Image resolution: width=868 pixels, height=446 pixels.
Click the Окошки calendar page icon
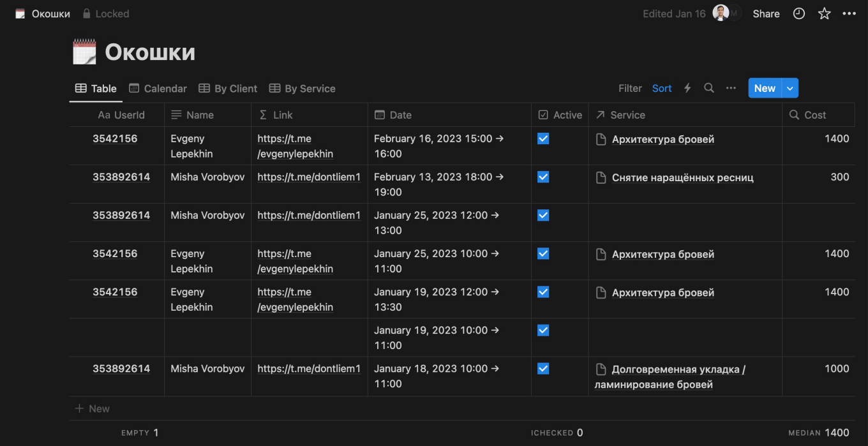84,52
